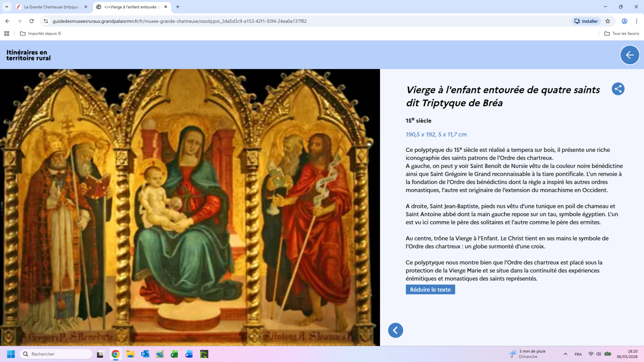Go back using the round arrow in the page header
644x362 pixels.
tap(630, 55)
